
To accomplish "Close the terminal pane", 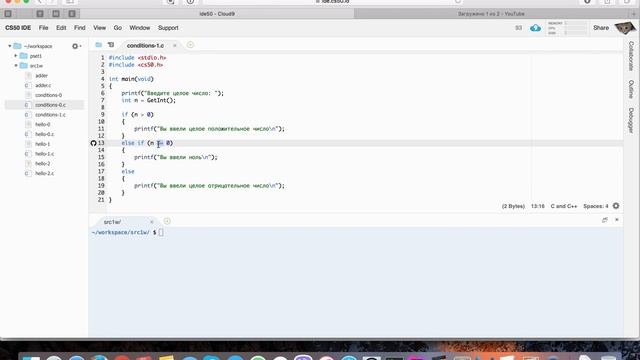I will coord(617,220).
